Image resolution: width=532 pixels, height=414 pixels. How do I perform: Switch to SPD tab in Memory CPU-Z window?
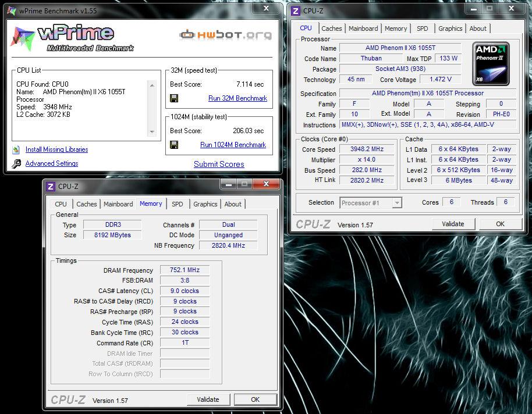pos(177,204)
